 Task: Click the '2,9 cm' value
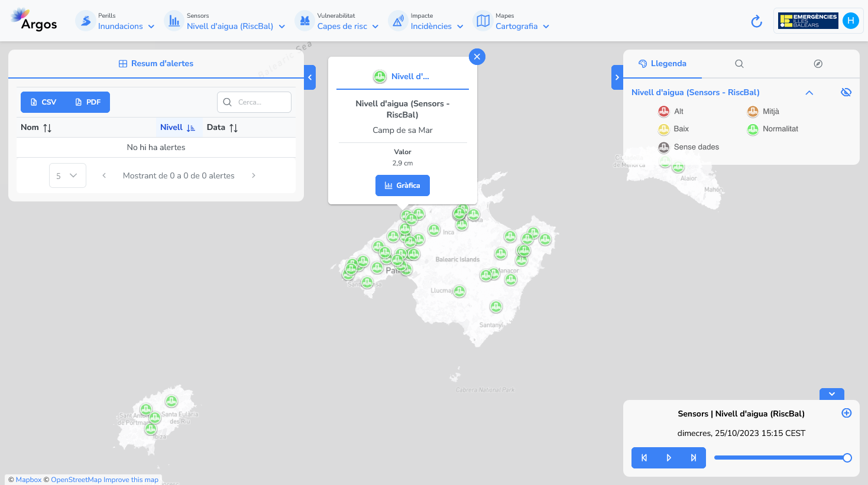coord(403,163)
